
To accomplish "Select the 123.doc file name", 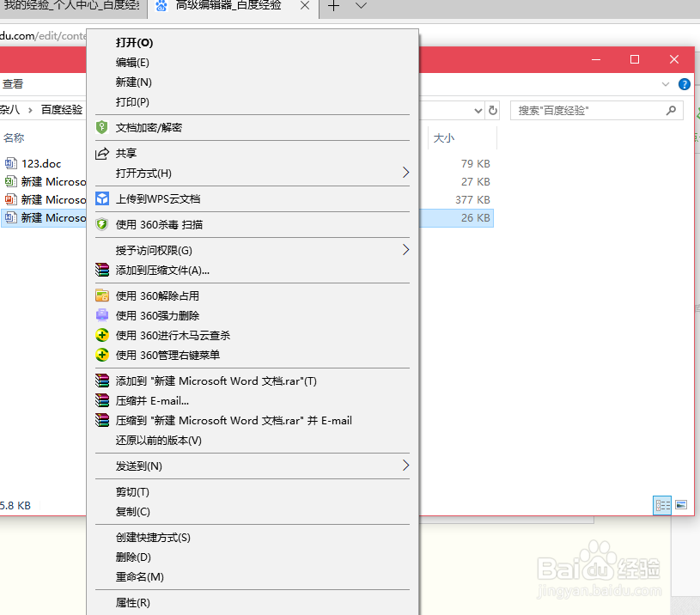I will click(41, 163).
